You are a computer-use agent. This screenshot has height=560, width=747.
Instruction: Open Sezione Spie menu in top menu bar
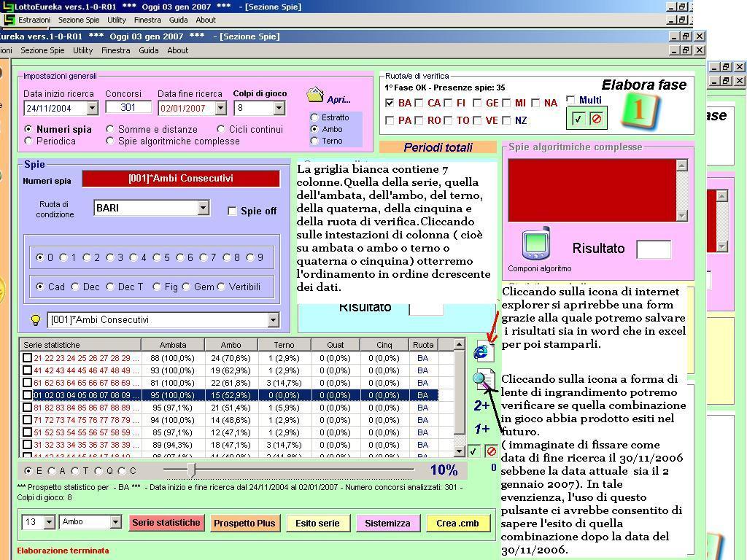[x=79, y=20]
